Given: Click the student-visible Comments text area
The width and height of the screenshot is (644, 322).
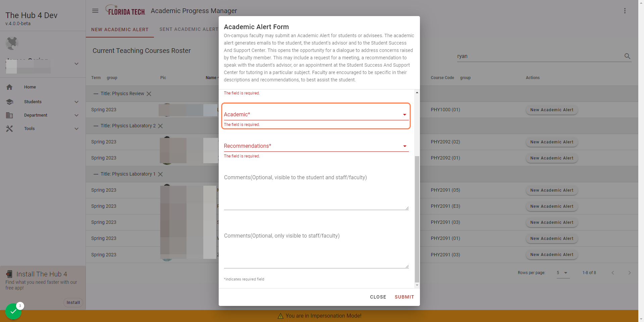Looking at the screenshot, I should pyautogui.click(x=316, y=191).
